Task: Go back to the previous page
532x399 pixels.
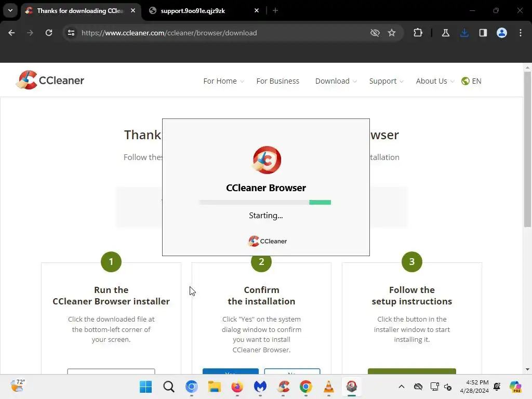Action: [x=11, y=33]
